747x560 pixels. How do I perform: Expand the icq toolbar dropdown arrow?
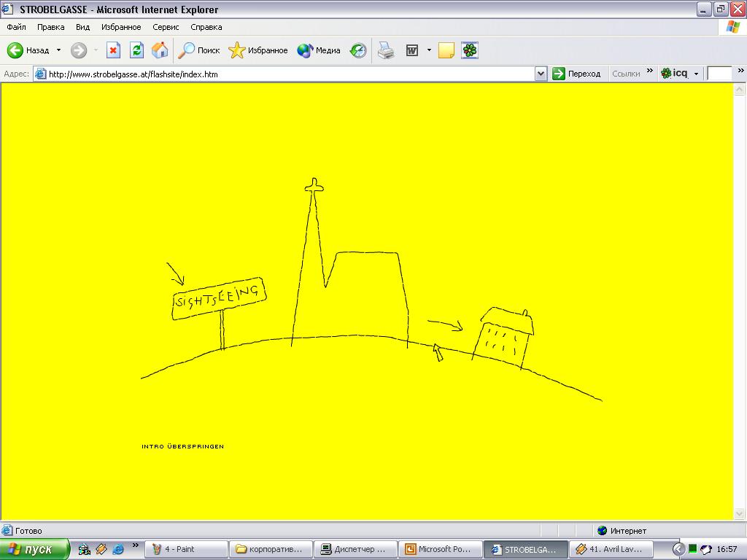(x=696, y=74)
